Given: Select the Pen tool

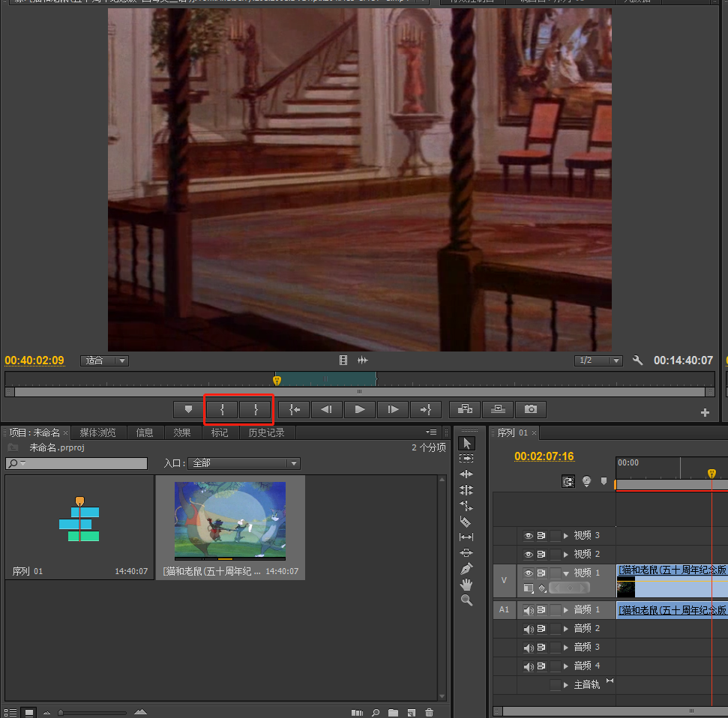Looking at the screenshot, I should coord(466,568).
